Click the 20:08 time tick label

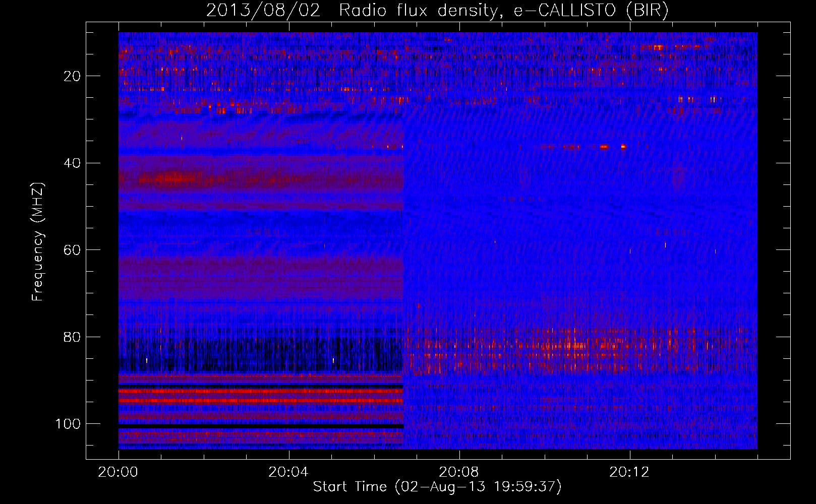459,472
